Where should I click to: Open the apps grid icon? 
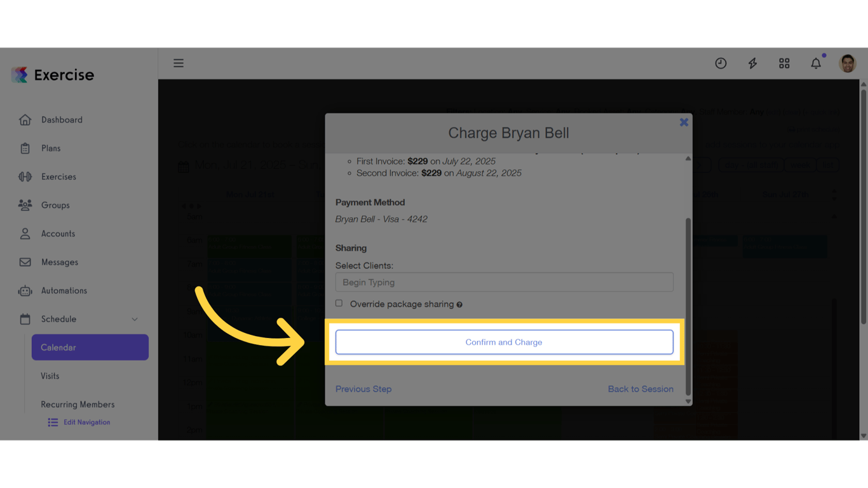tap(784, 63)
